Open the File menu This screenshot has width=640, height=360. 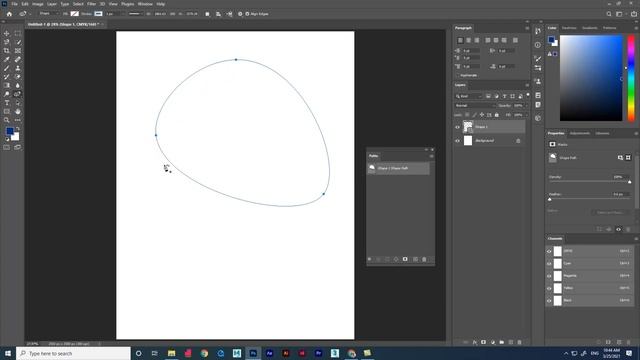pos(14,4)
